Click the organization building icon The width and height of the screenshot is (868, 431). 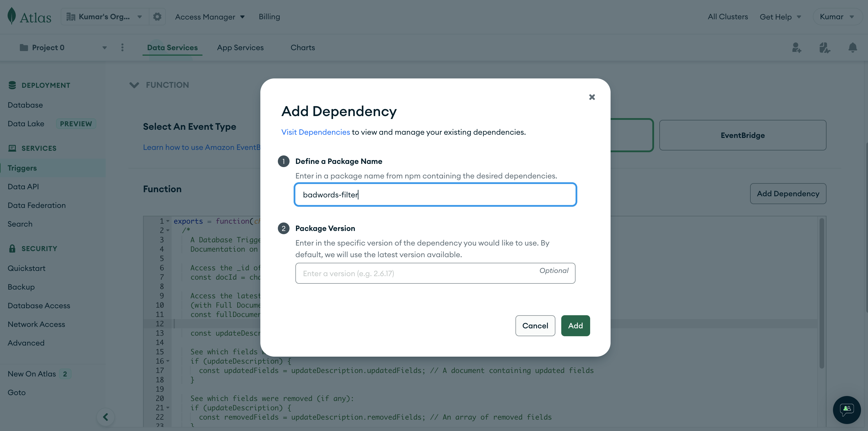[70, 17]
